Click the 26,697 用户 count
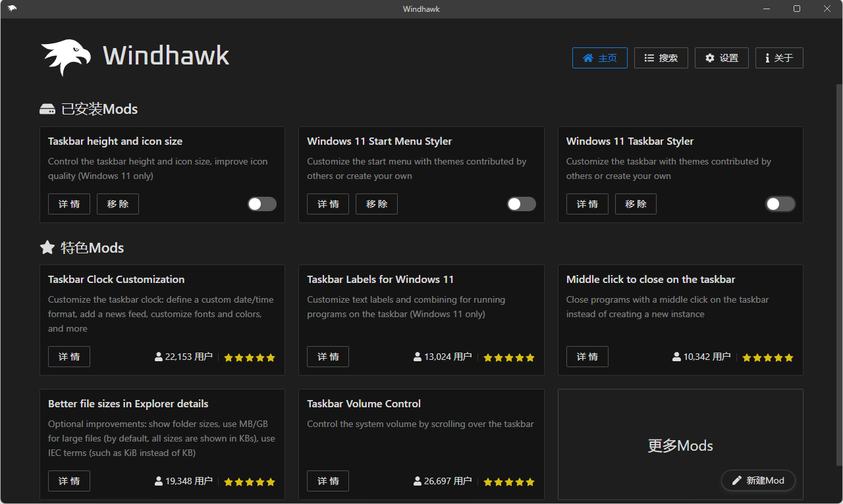 tap(448, 481)
